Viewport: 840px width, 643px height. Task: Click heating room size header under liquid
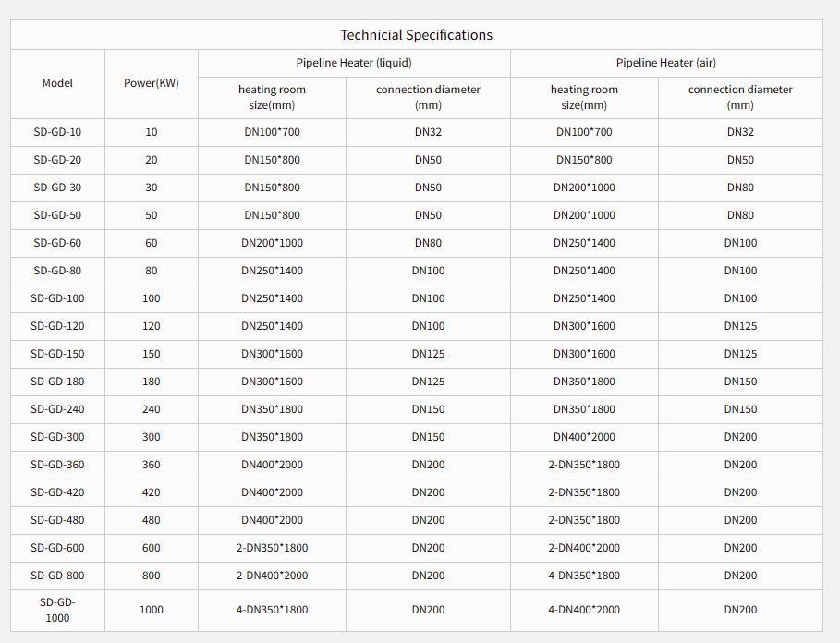click(x=272, y=97)
